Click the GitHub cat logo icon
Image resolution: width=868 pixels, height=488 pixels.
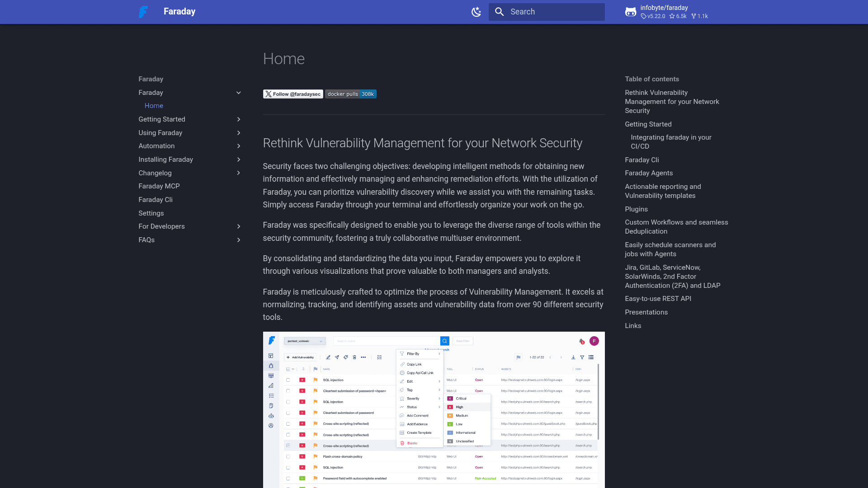click(x=631, y=12)
